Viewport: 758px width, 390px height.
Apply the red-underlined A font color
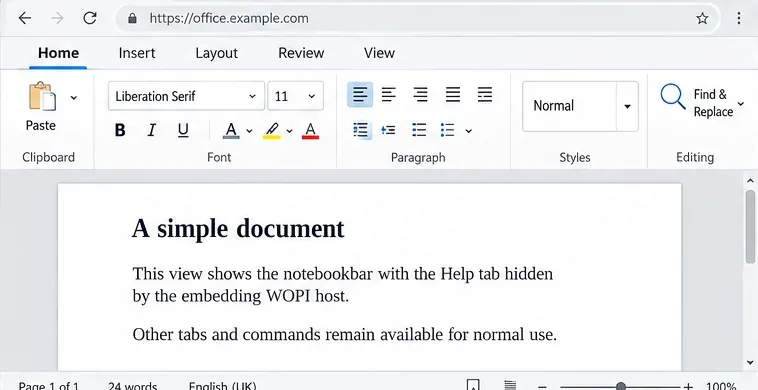tap(310, 130)
